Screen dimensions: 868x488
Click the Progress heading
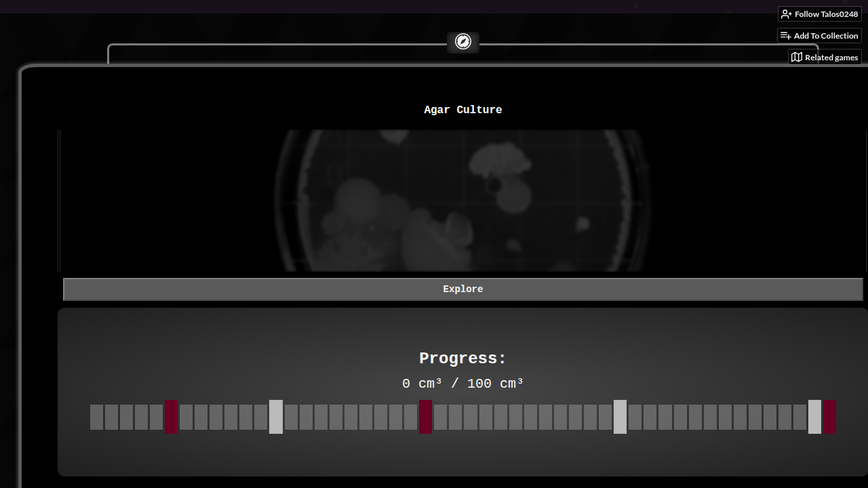pyautogui.click(x=463, y=359)
